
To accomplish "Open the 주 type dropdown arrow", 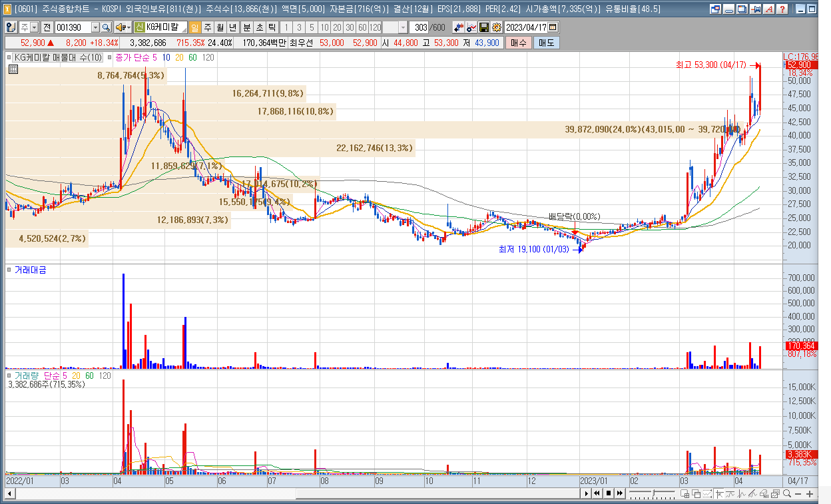I will (34, 27).
